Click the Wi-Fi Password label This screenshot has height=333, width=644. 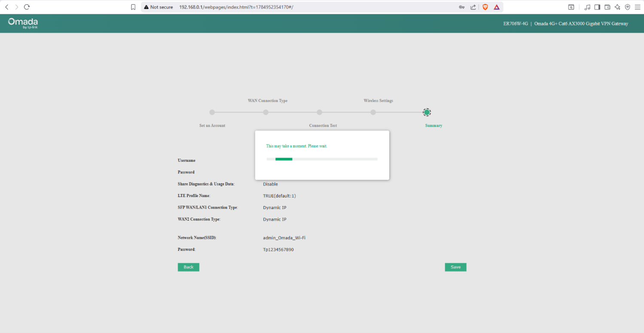coord(186,249)
